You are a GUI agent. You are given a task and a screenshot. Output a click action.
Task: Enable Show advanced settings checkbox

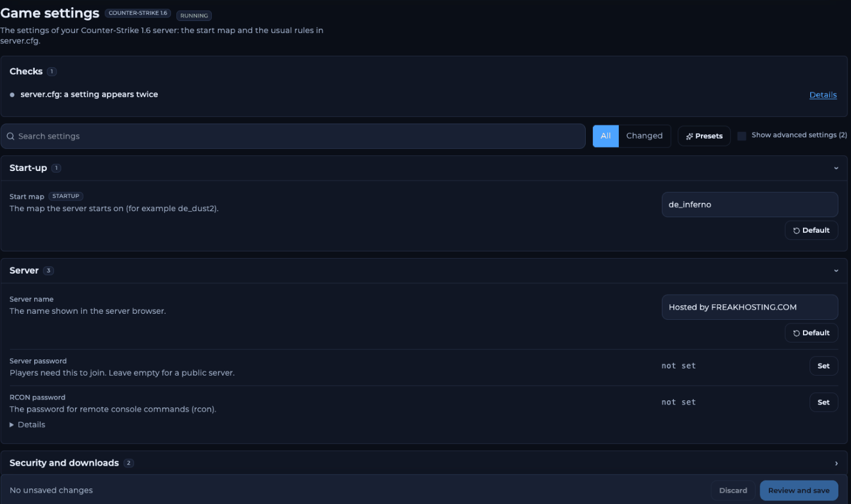pyautogui.click(x=742, y=136)
